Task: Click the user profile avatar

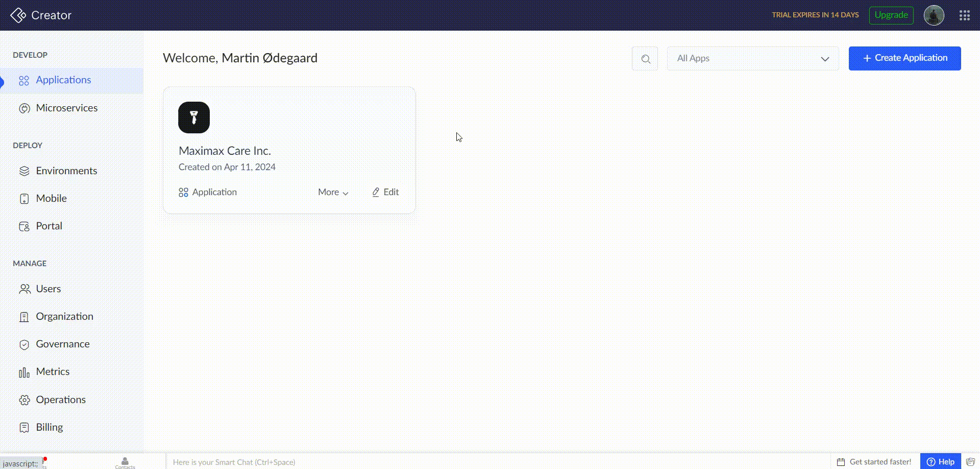Action: pos(934,15)
